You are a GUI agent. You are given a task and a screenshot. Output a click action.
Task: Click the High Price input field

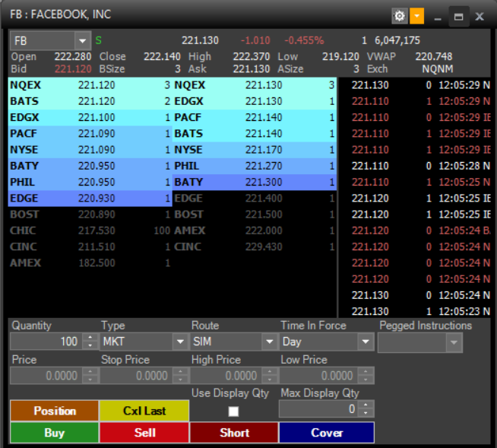coord(226,376)
